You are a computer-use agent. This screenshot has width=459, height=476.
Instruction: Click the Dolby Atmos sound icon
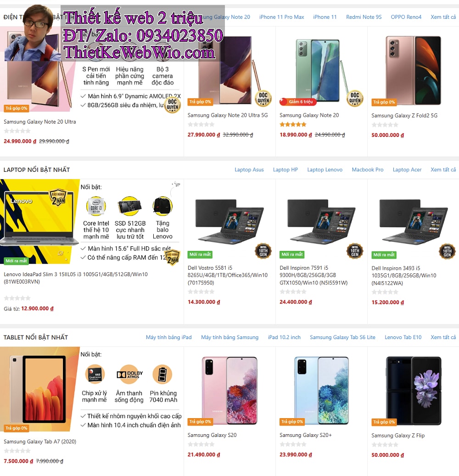129,374
